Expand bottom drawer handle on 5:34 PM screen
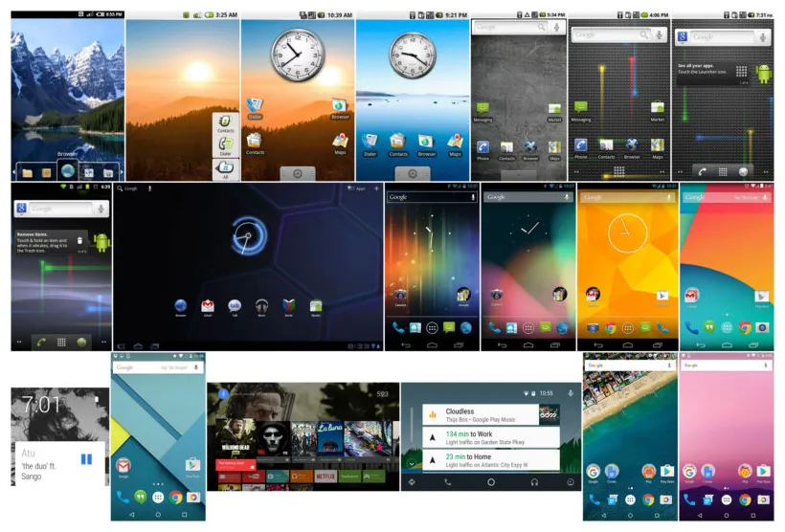This screenshot has width=785, height=532. [x=519, y=175]
